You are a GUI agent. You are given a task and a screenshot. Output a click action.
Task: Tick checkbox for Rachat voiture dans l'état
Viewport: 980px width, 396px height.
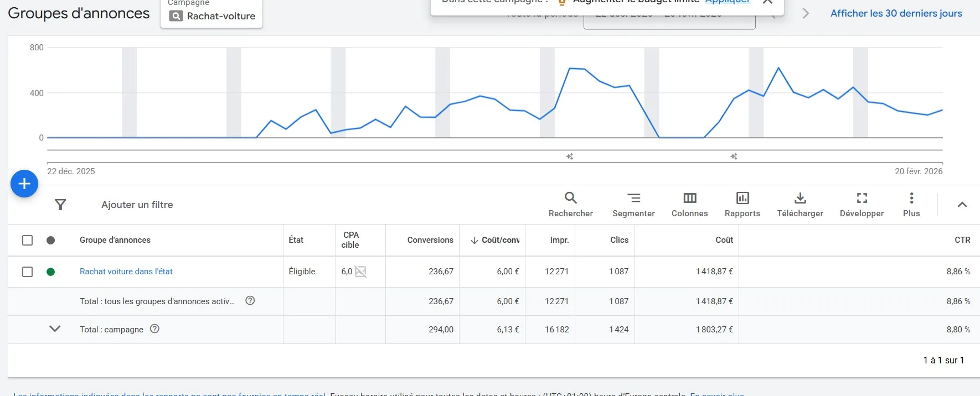pos(27,272)
